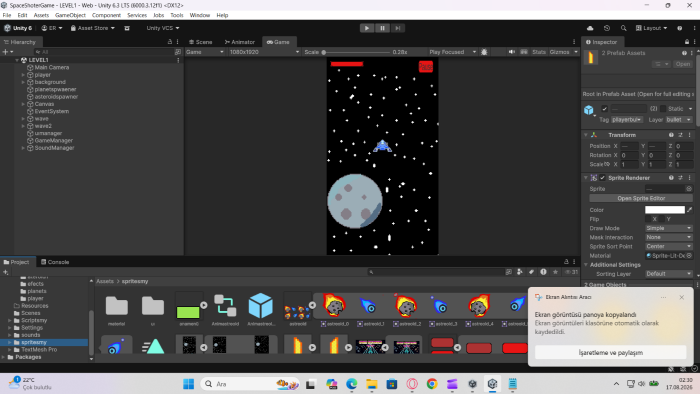Adjust the Game view Scale slider

(356, 52)
